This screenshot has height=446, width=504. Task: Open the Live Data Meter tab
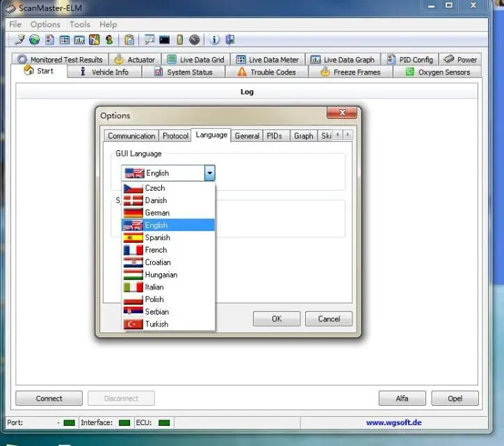tap(268, 60)
